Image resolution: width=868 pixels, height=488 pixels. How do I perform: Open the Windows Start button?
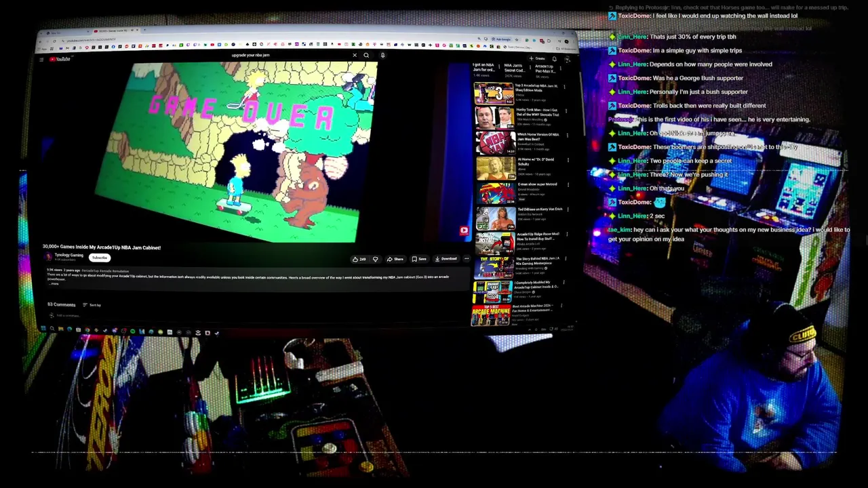43,329
